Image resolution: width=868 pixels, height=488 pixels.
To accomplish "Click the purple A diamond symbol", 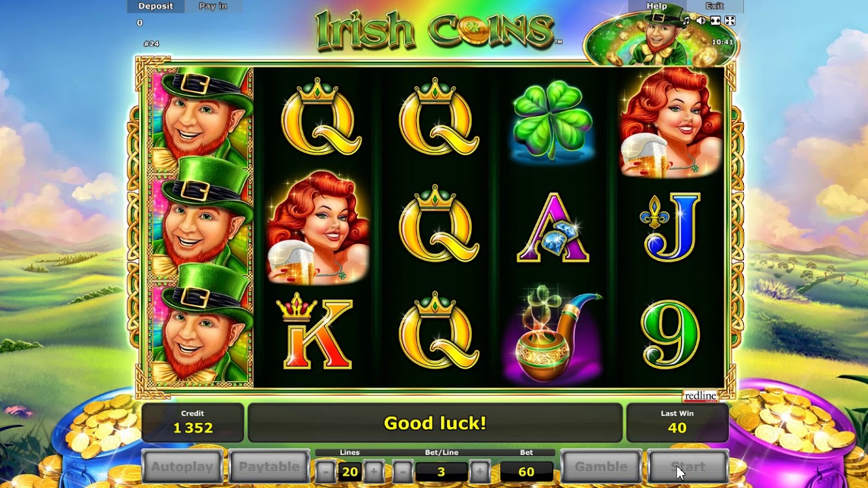I will point(553,228).
